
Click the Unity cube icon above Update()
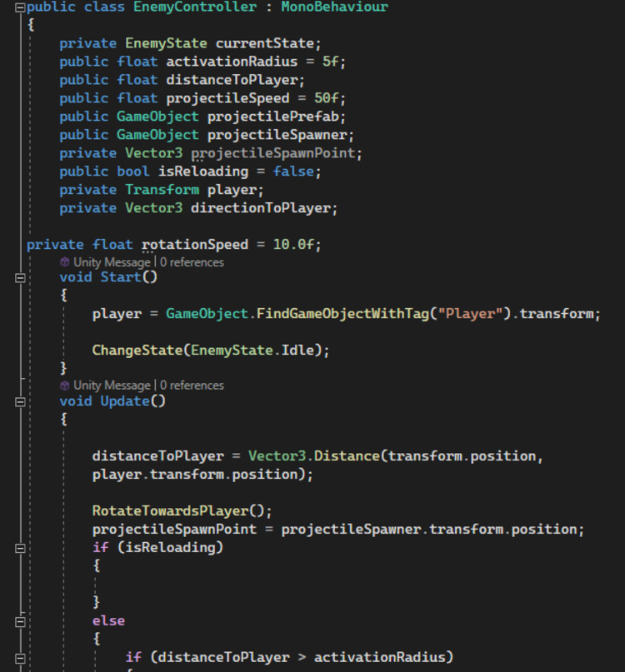click(x=65, y=386)
